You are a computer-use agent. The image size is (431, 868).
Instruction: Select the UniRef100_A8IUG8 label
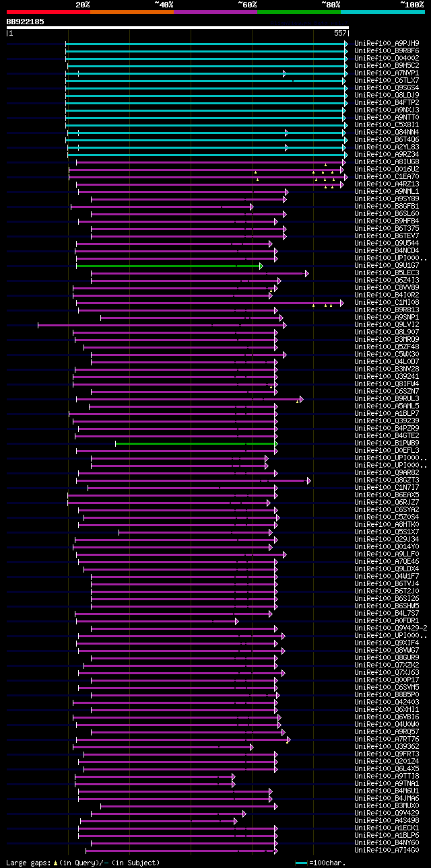(387, 162)
